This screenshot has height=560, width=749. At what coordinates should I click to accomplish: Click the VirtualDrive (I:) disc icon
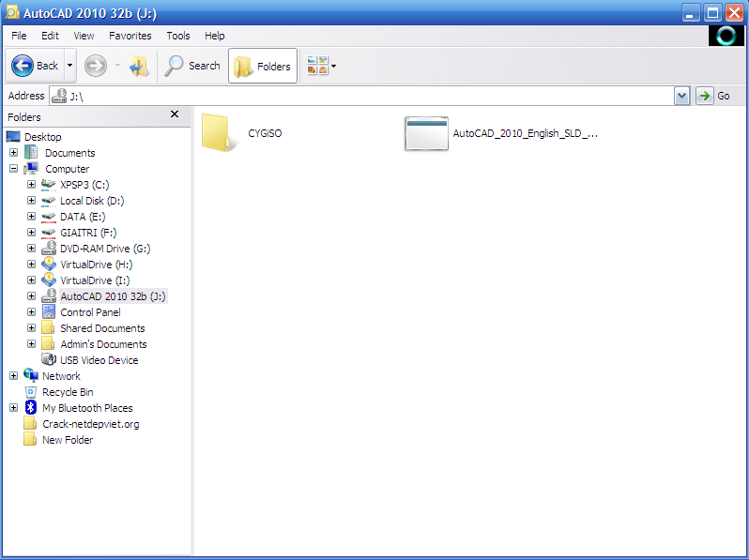click(x=48, y=280)
